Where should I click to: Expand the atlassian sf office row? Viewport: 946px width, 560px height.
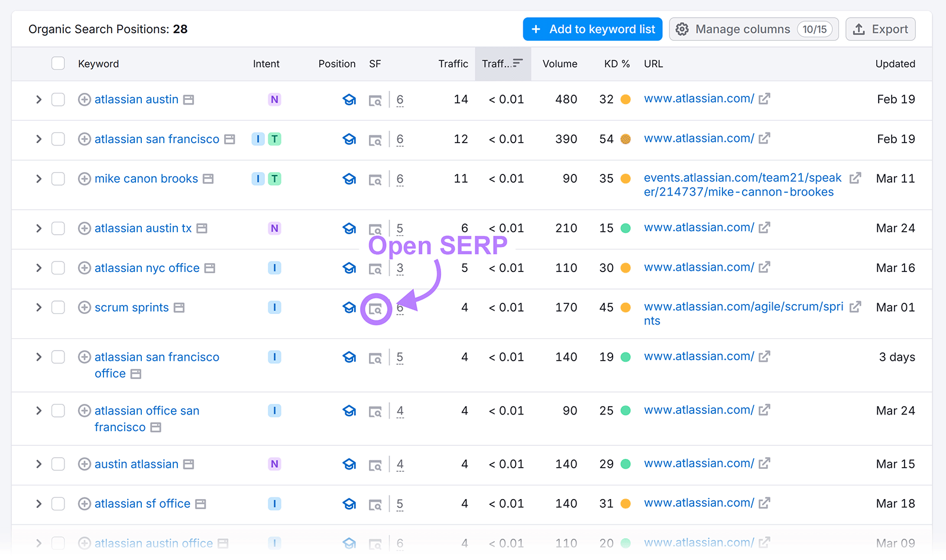(38, 504)
